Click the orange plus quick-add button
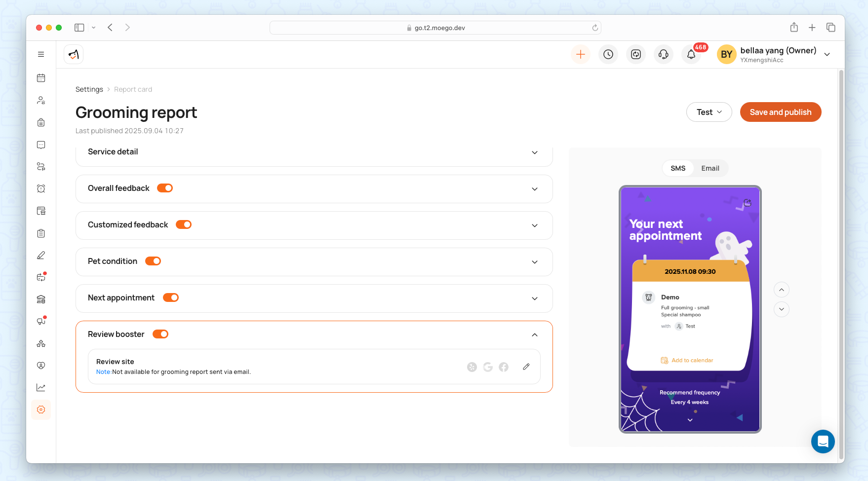The height and width of the screenshot is (481, 868). [x=581, y=54]
